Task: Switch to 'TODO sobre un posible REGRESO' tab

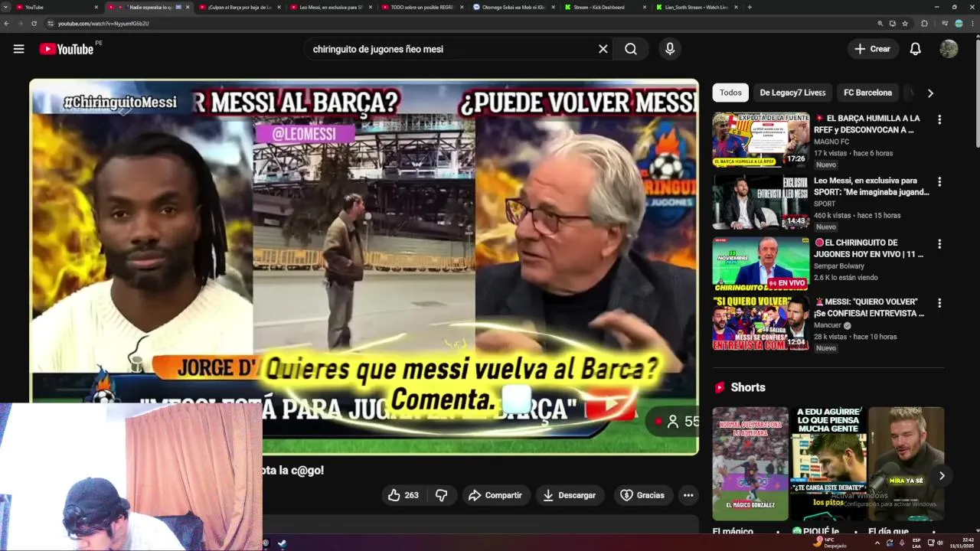Action: pos(423,7)
